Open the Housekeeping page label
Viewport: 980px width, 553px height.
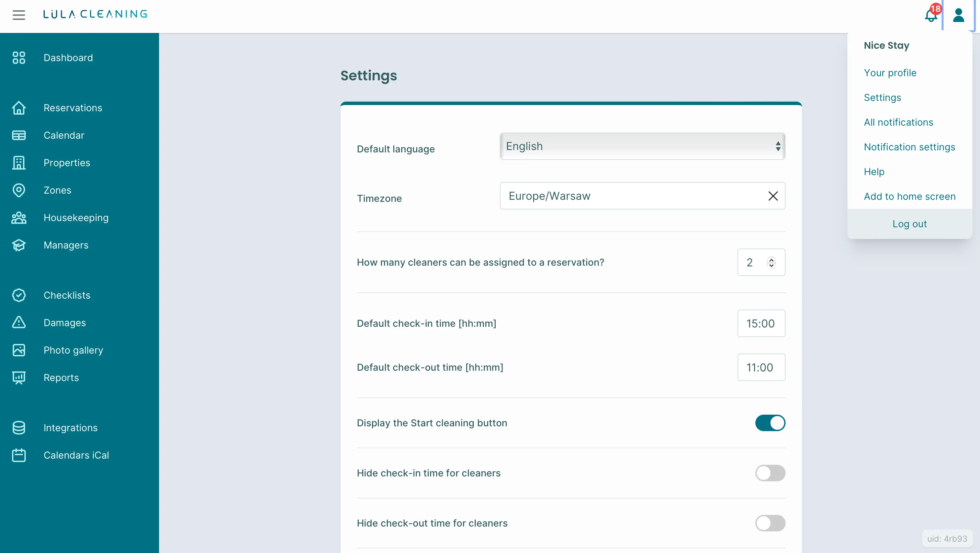click(x=76, y=218)
